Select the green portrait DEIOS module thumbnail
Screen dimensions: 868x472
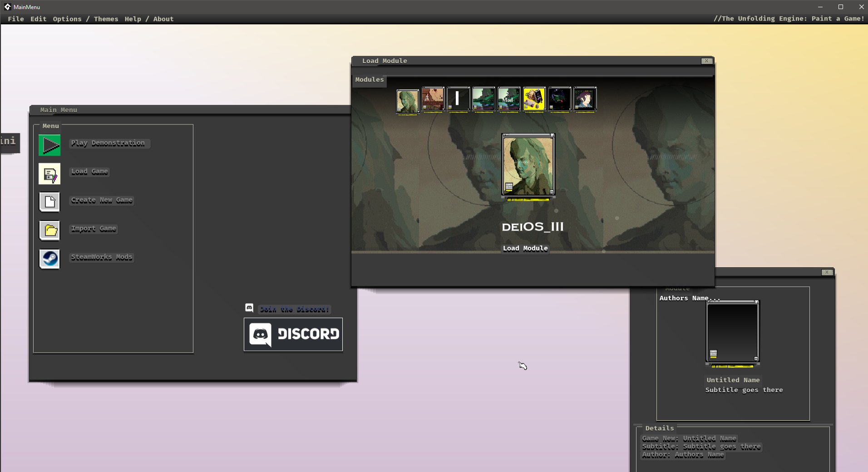(x=408, y=101)
